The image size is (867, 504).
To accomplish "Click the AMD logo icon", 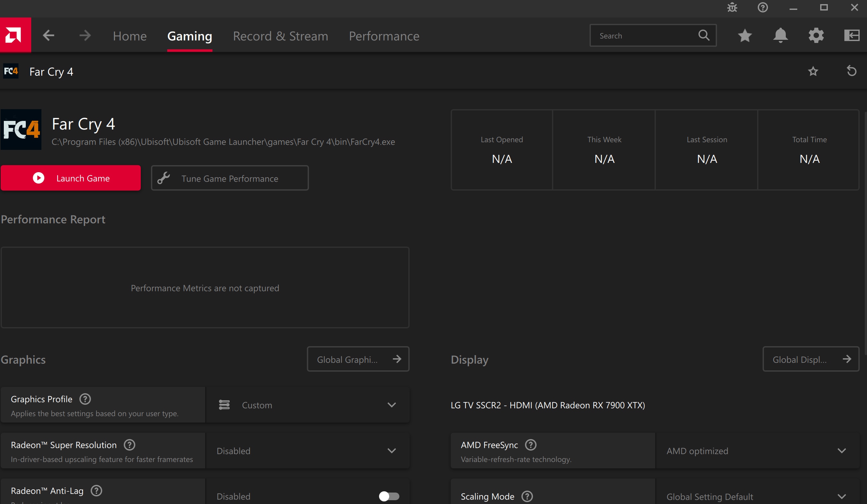I will click(x=15, y=35).
